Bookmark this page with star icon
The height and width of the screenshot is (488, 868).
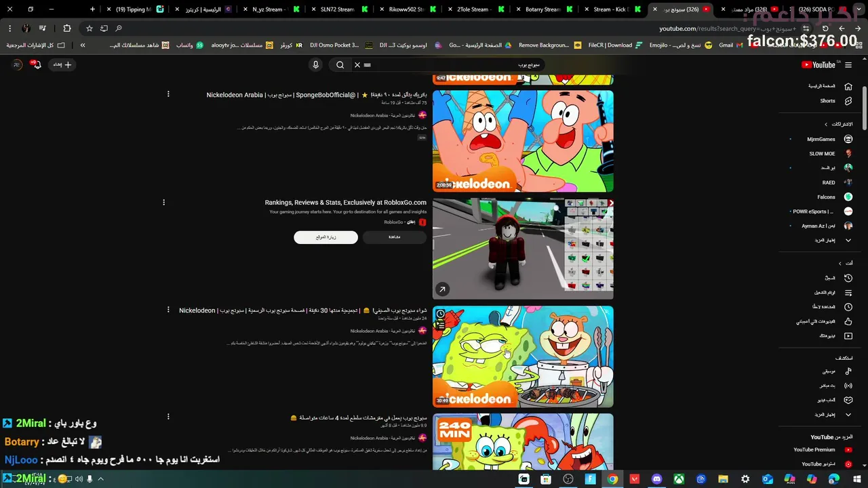[x=89, y=28]
